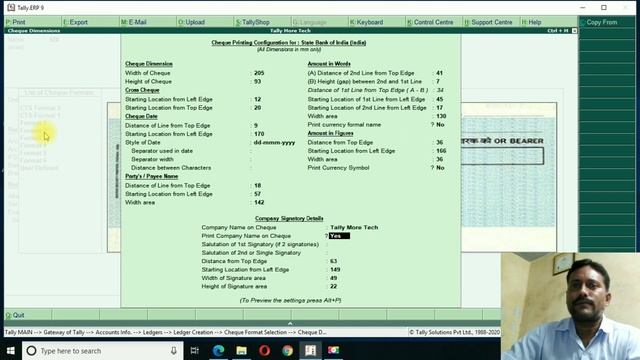
Task: Click Salutation of 1st Signatory field
Action: pos(260,244)
